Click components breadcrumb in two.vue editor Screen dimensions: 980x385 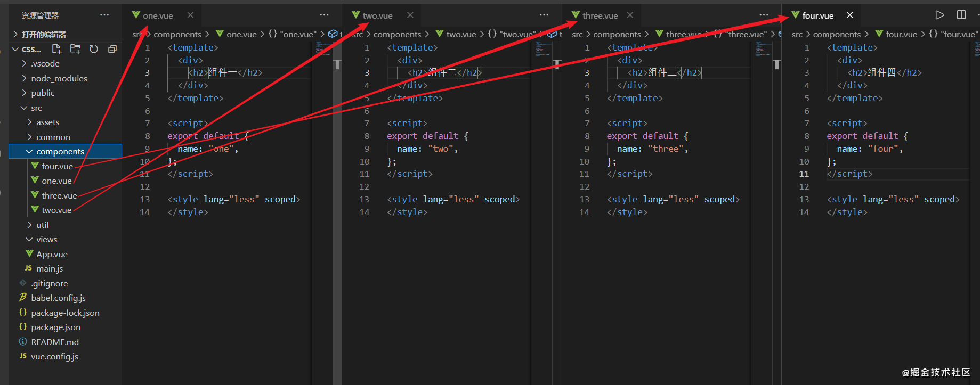pyautogui.click(x=397, y=34)
